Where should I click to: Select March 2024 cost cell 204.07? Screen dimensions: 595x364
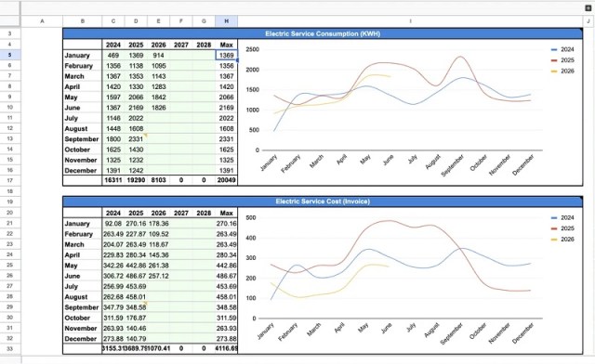pyautogui.click(x=113, y=244)
